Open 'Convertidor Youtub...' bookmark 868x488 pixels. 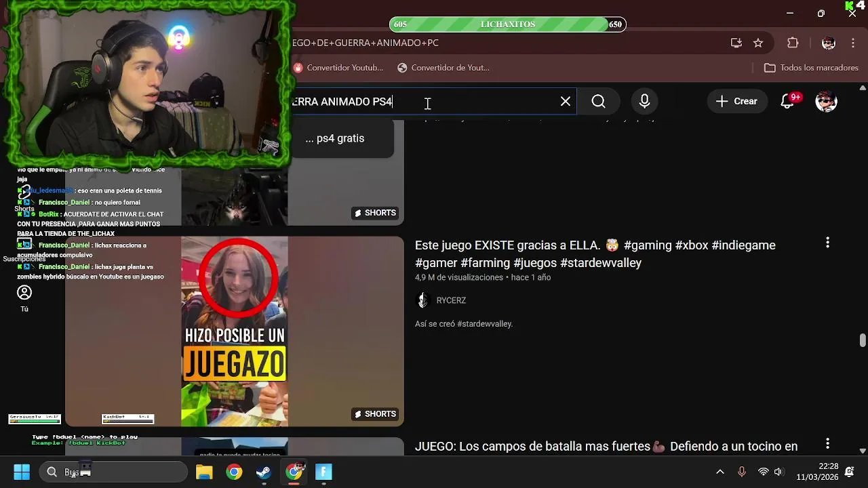tap(338, 68)
